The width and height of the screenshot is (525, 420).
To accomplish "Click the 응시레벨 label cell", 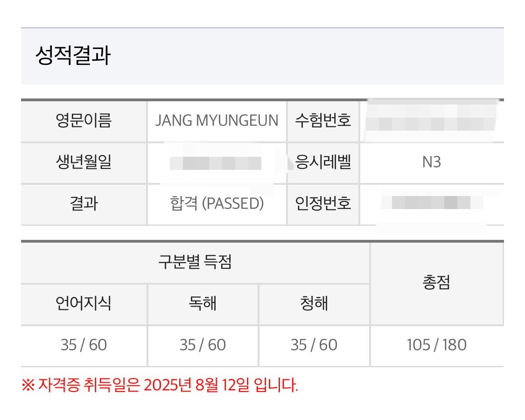I will point(323,162).
